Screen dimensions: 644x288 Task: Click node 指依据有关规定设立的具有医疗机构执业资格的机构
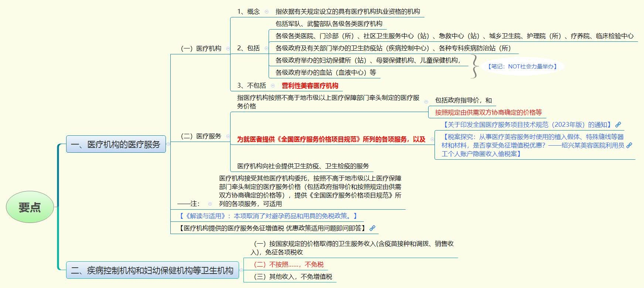[x=348, y=11]
